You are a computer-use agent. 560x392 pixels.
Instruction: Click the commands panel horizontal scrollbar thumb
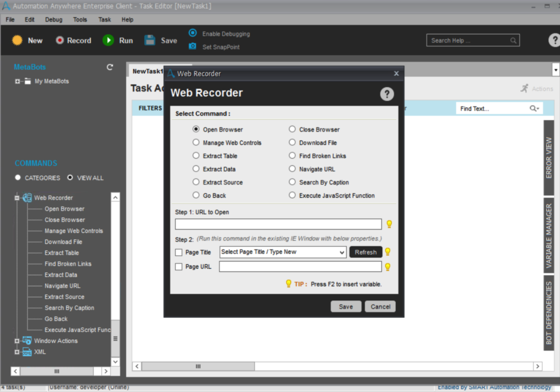click(x=57, y=371)
